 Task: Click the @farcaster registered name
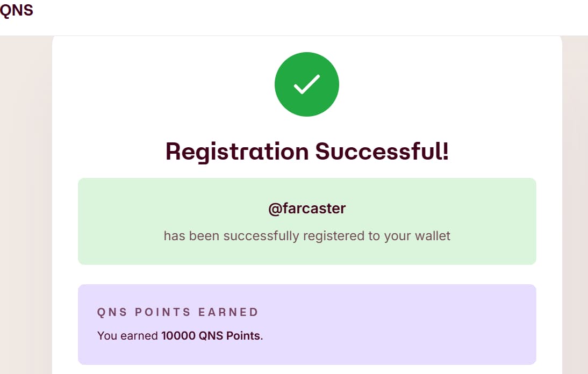pos(307,208)
